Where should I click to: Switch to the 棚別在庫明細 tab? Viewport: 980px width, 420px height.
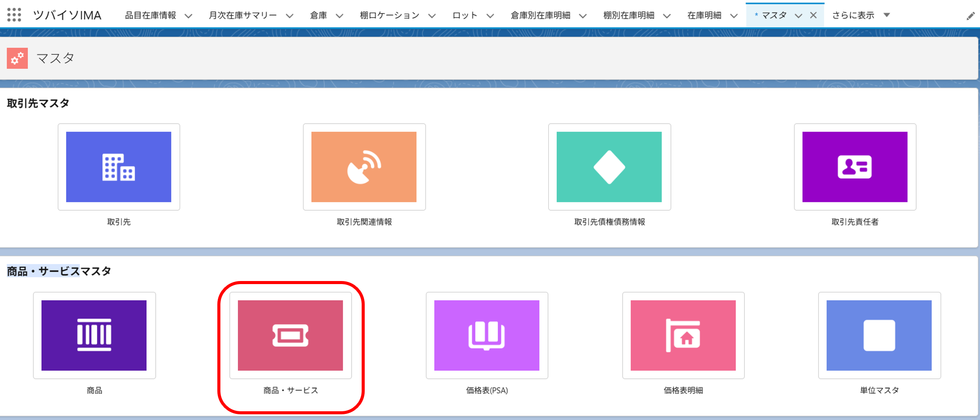pos(629,15)
